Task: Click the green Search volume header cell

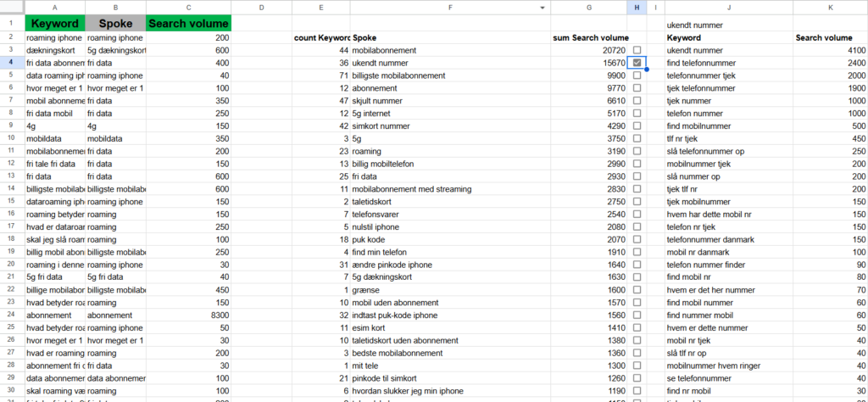Action: [189, 24]
